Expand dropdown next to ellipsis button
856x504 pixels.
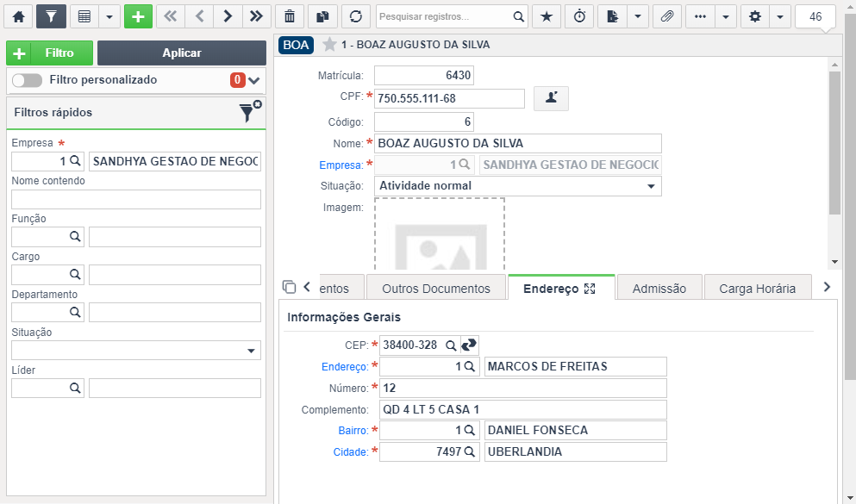[726, 17]
